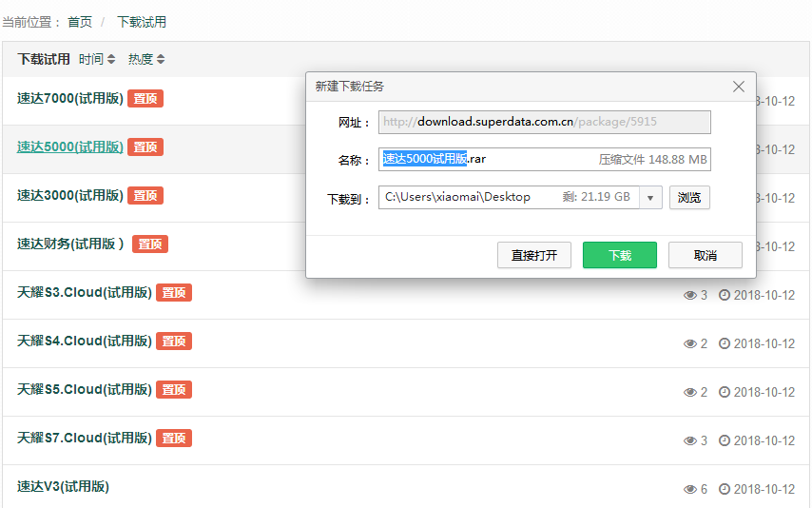This screenshot has width=812, height=508.
Task: Click the eye views icon on 天耀S3.Cloud row
Action: [x=690, y=295]
